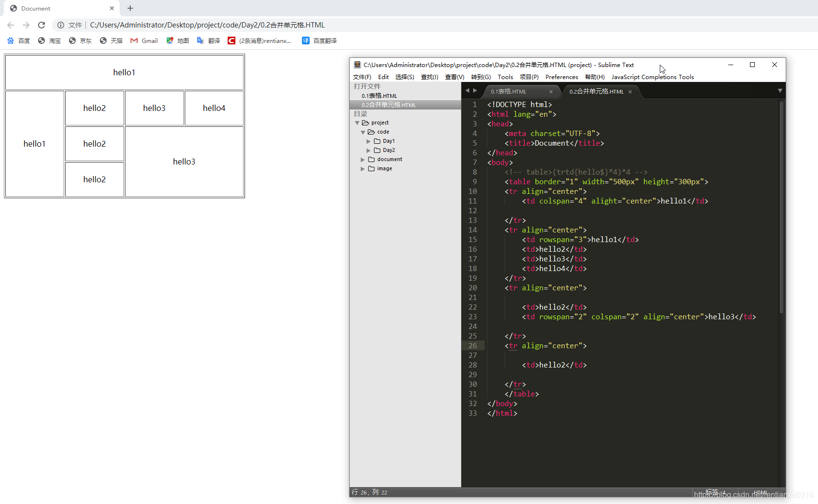
Task: Open the 百度翻译 bookmark
Action: (x=319, y=41)
